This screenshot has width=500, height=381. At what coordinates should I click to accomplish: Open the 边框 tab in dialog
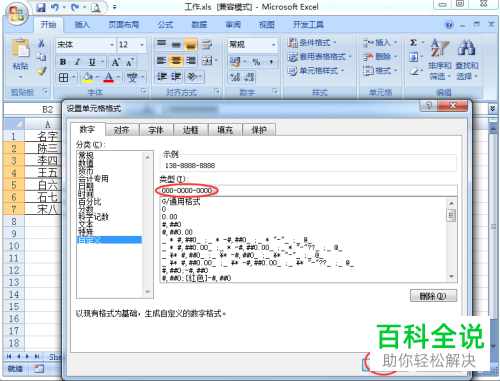click(x=191, y=130)
